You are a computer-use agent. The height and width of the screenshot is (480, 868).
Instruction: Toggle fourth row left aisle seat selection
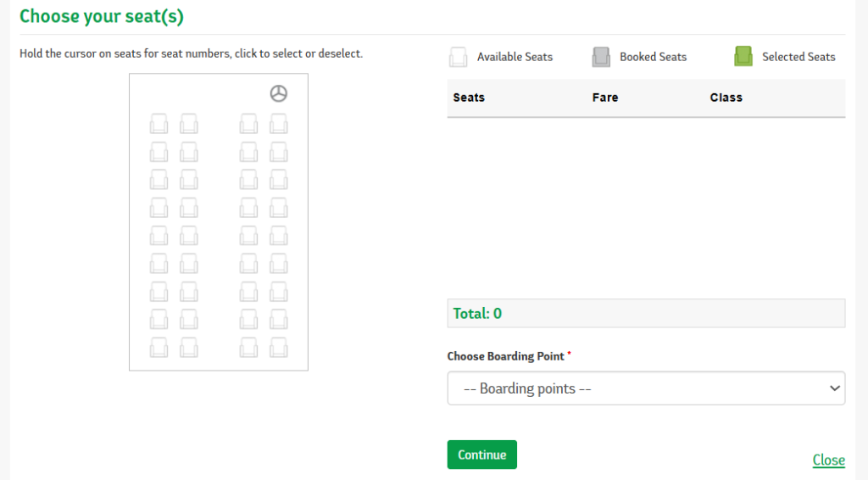(189, 208)
